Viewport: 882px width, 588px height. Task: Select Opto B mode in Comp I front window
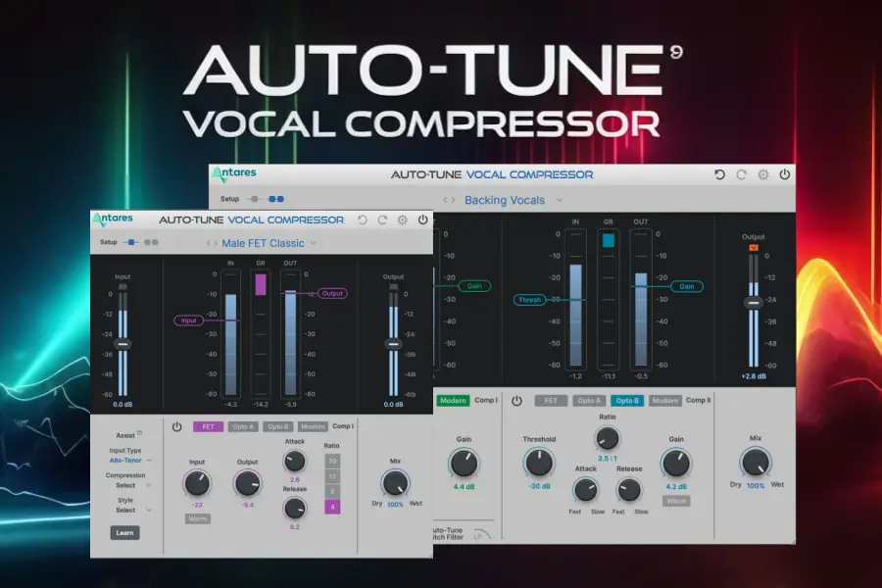278,426
